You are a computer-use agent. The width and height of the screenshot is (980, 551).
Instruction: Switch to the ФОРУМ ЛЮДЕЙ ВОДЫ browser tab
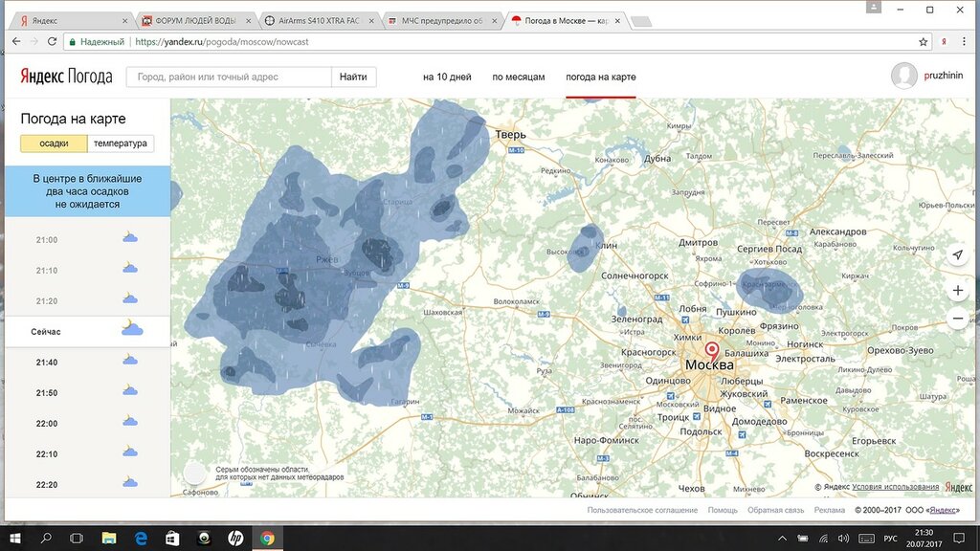coord(195,20)
